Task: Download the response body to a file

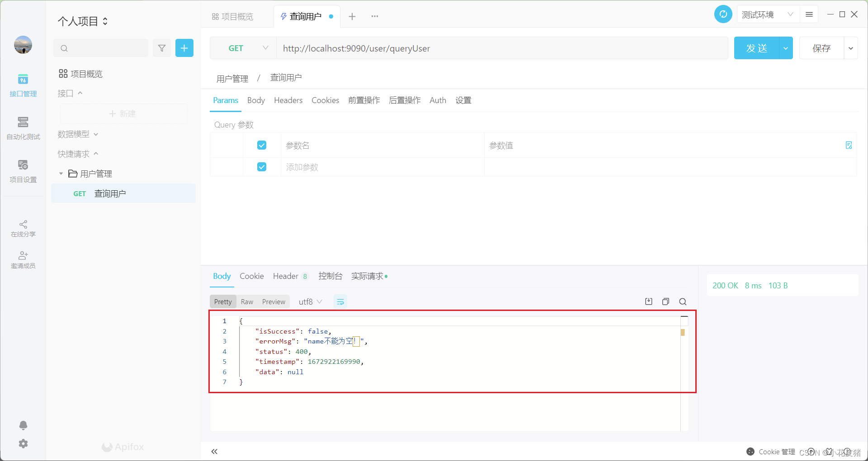Action: pos(649,301)
